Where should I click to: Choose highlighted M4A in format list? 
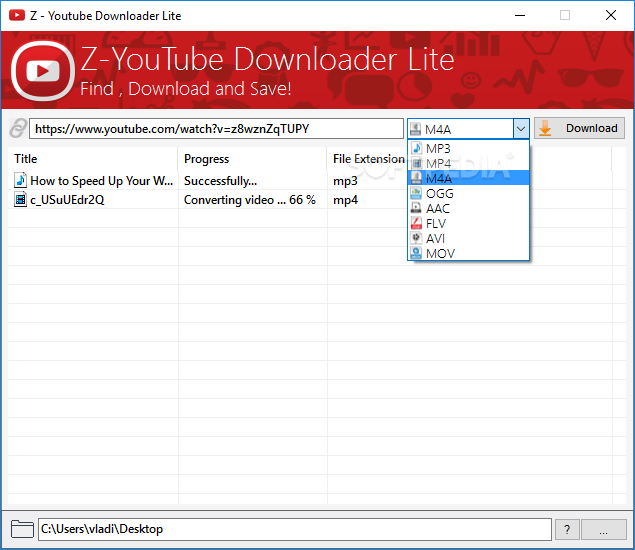tap(469, 178)
